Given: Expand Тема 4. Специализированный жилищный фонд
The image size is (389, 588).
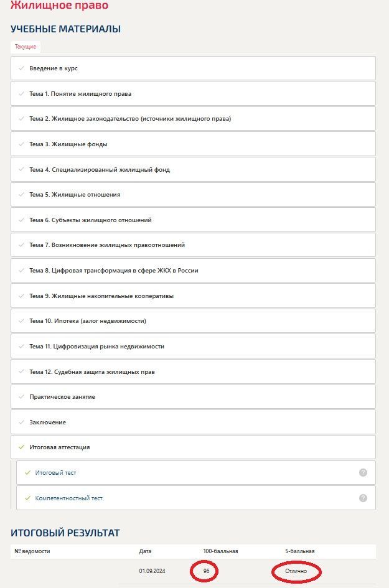Looking at the screenshot, I should click(193, 169).
